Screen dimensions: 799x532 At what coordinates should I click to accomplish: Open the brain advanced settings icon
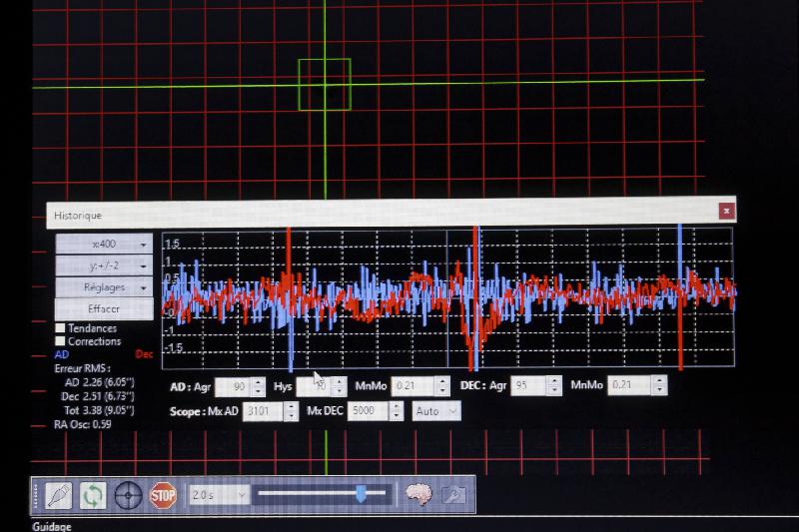[x=418, y=494]
